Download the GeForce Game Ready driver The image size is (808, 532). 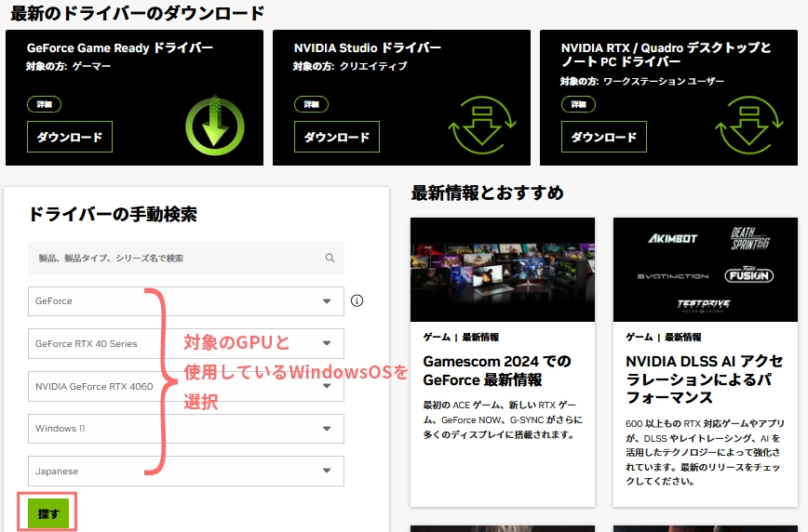pos(70,137)
